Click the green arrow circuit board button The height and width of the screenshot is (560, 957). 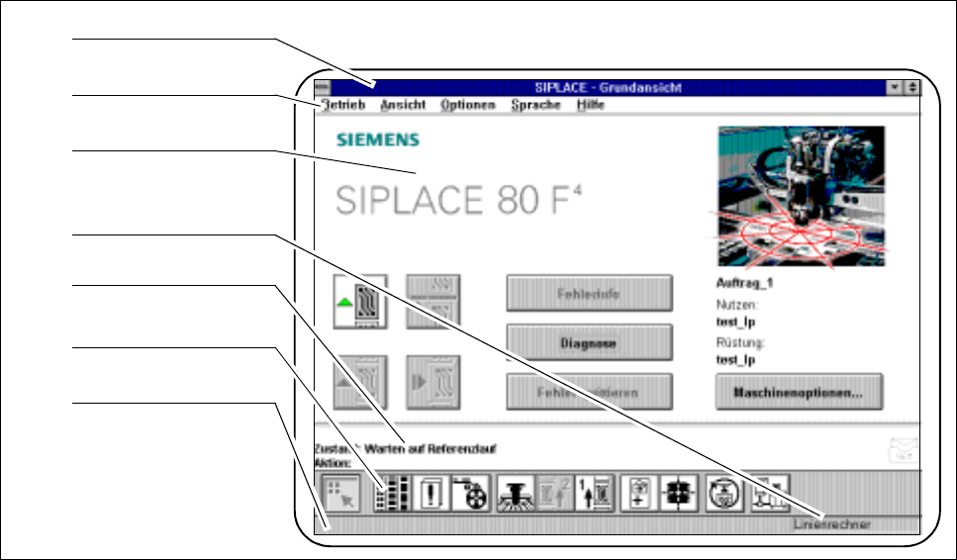tap(360, 302)
